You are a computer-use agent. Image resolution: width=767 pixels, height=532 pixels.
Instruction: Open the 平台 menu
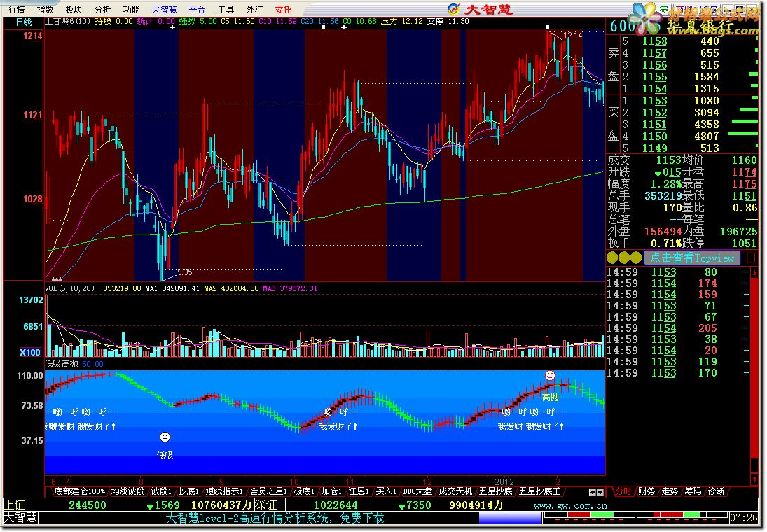197,9
